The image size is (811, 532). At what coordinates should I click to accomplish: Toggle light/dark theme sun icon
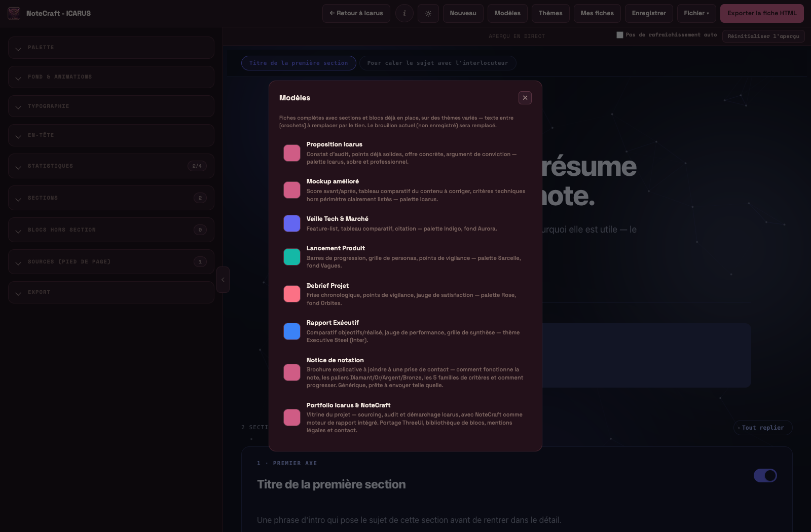[x=428, y=13]
